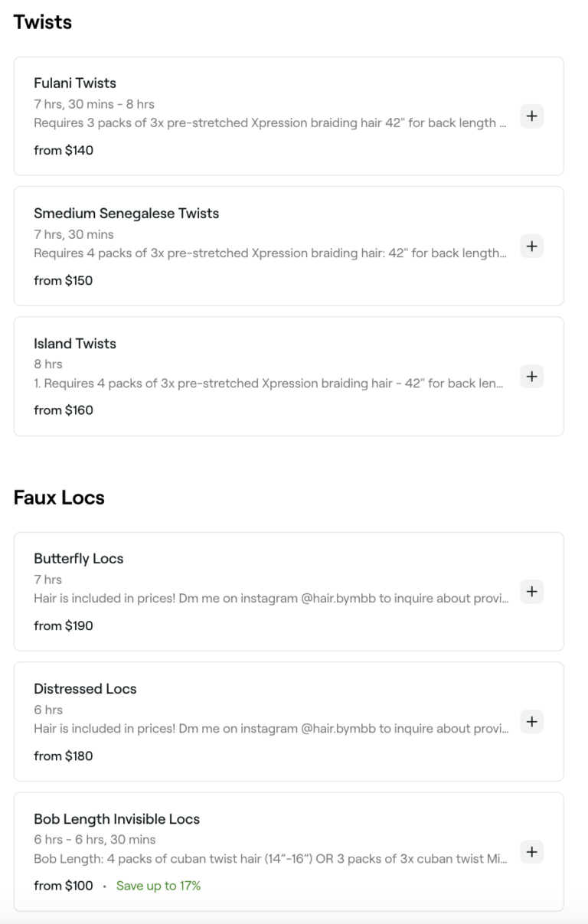This screenshot has width=588, height=924.
Task: Click the Save up to 17% label
Action: pyautogui.click(x=158, y=886)
